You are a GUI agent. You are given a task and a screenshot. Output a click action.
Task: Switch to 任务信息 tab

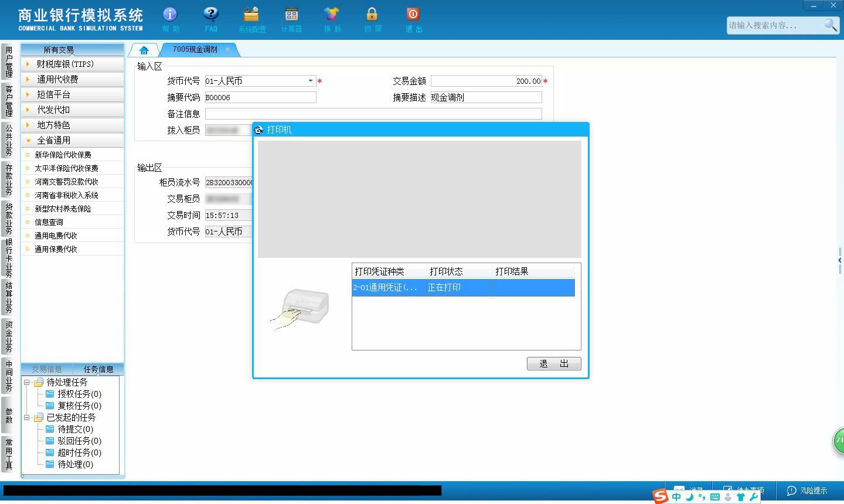98,369
